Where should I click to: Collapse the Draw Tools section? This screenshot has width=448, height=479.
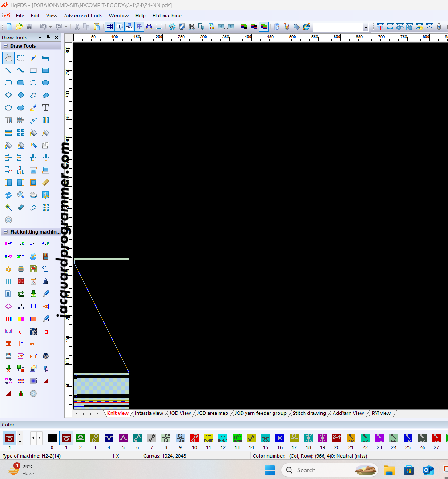point(5,46)
